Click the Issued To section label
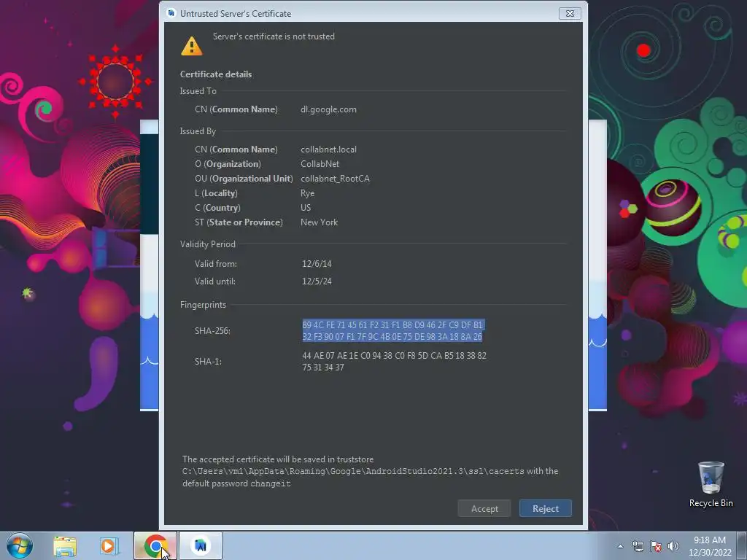 click(198, 91)
